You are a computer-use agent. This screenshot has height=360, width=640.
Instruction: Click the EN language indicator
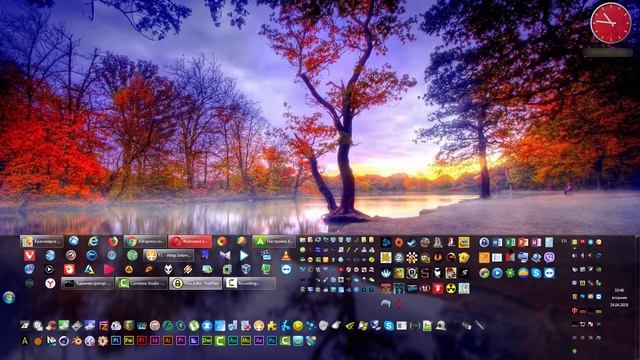[x=564, y=241]
